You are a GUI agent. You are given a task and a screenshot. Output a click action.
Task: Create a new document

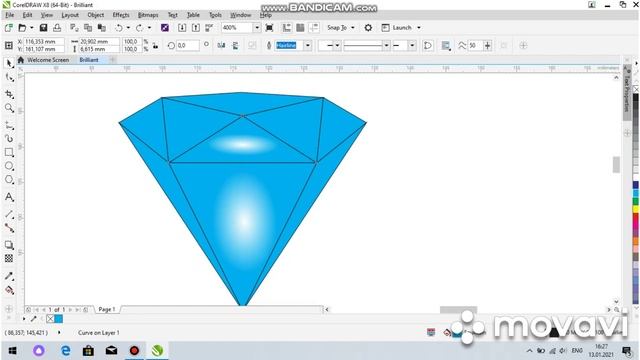coord(8,28)
